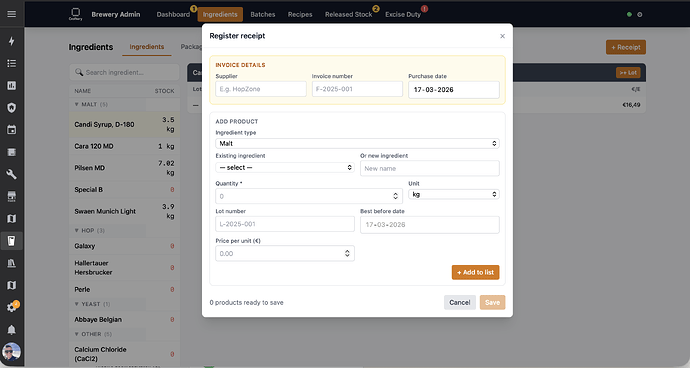This screenshot has width=690, height=368.
Task: Click the Best before date field
Action: coord(429,224)
